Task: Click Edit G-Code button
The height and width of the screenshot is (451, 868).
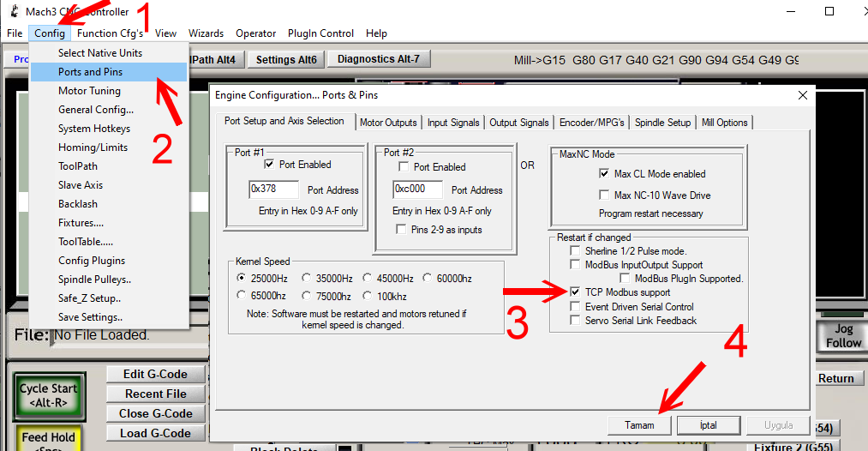Action: pos(156,374)
